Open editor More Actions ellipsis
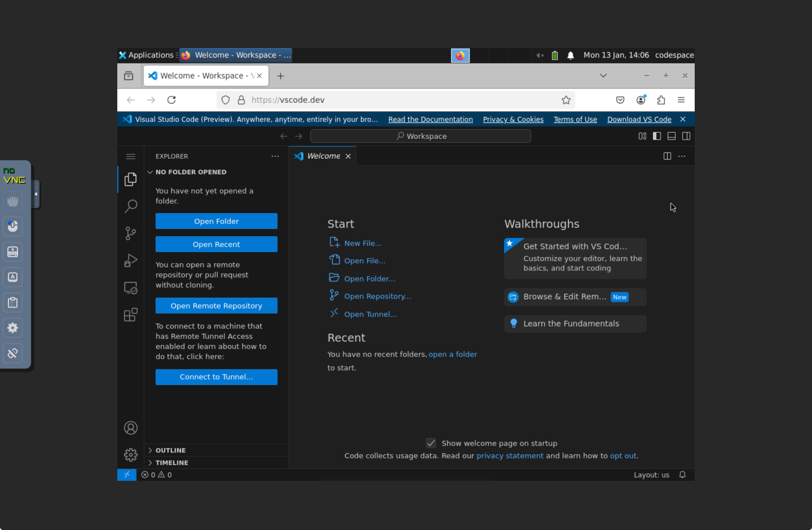 (682, 156)
